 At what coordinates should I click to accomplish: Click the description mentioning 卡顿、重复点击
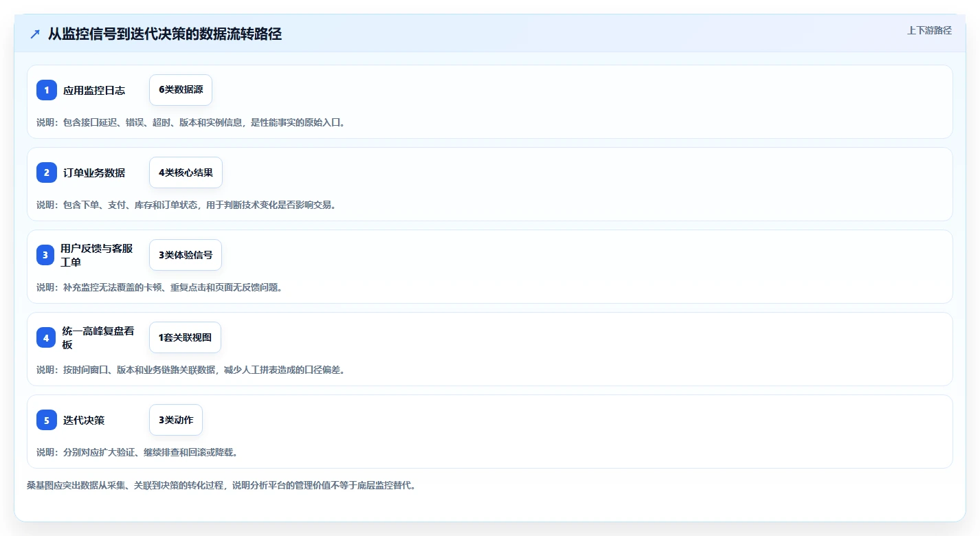(x=159, y=287)
